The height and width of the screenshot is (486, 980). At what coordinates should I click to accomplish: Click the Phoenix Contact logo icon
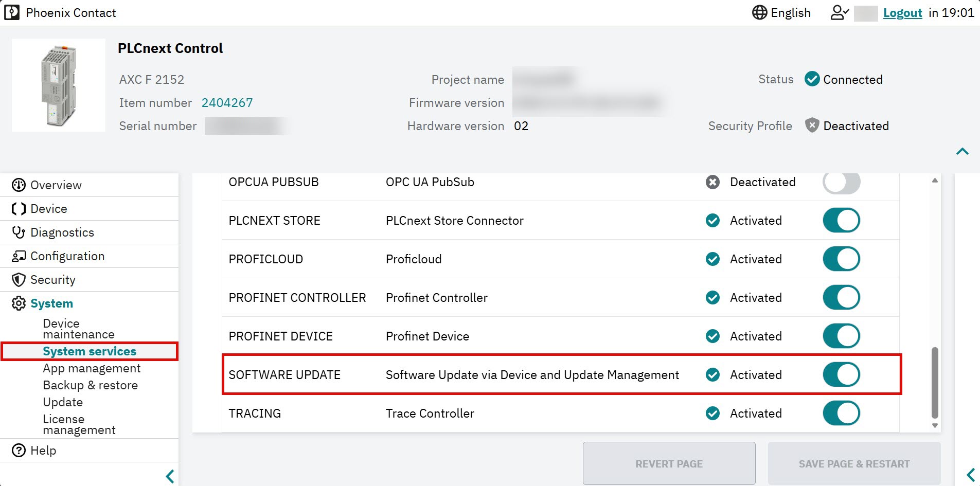coord(11,12)
